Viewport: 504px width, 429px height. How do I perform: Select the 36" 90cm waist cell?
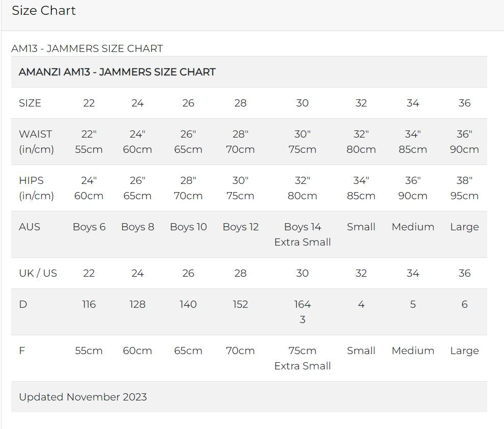(x=464, y=142)
